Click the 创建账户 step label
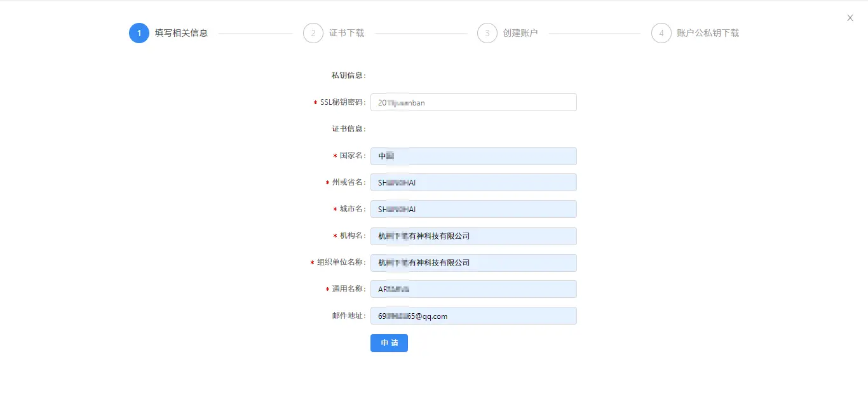868x397 pixels. coord(522,33)
